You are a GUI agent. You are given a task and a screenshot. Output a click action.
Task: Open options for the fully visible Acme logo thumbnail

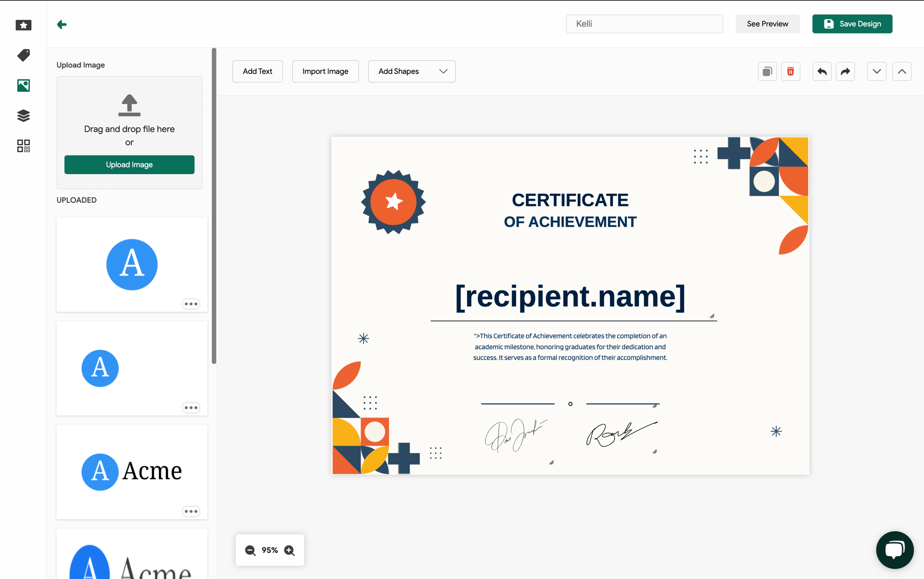click(191, 511)
